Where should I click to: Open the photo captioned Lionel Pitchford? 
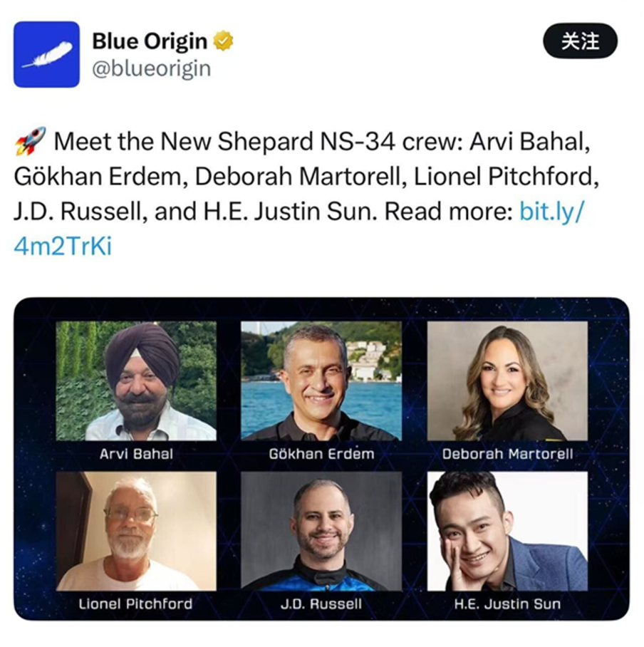(x=136, y=531)
